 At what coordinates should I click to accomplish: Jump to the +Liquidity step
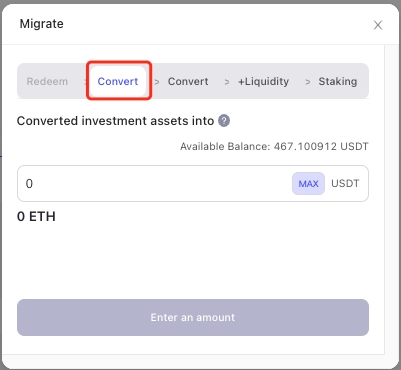263,81
